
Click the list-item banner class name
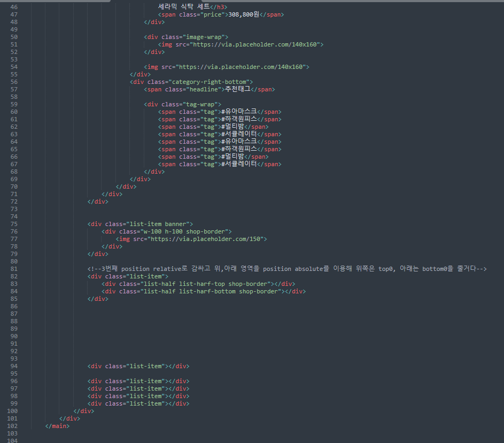pos(158,224)
